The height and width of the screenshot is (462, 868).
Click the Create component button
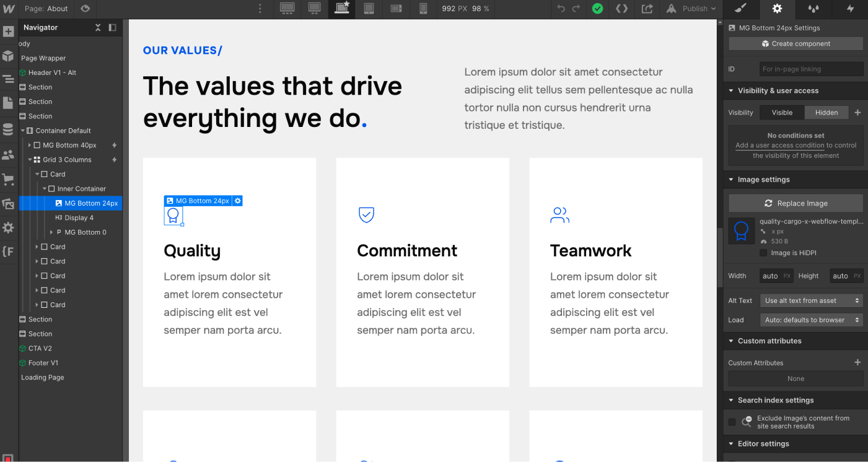pos(795,43)
